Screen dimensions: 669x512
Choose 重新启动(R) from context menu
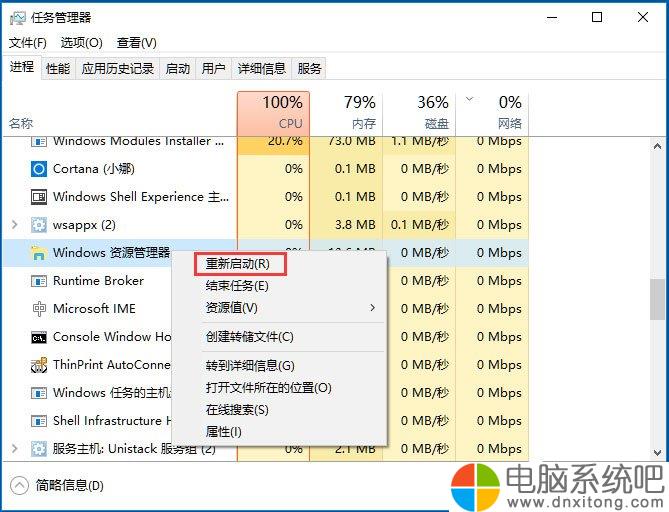pos(238,264)
